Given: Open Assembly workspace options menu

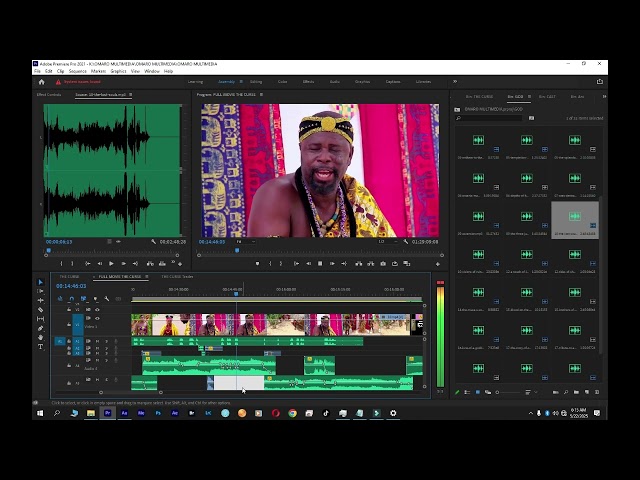Looking at the screenshot, I should [x=241, y=82].
